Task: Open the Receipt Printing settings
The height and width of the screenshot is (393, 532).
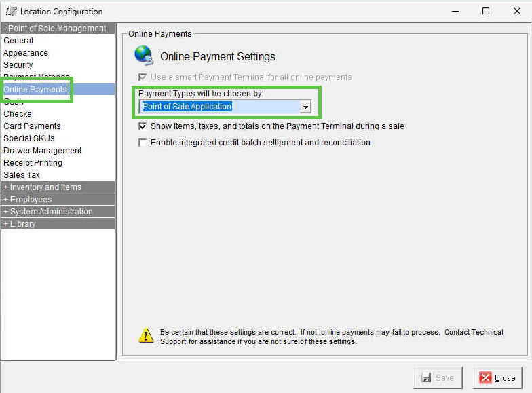Action: (33, 163)
